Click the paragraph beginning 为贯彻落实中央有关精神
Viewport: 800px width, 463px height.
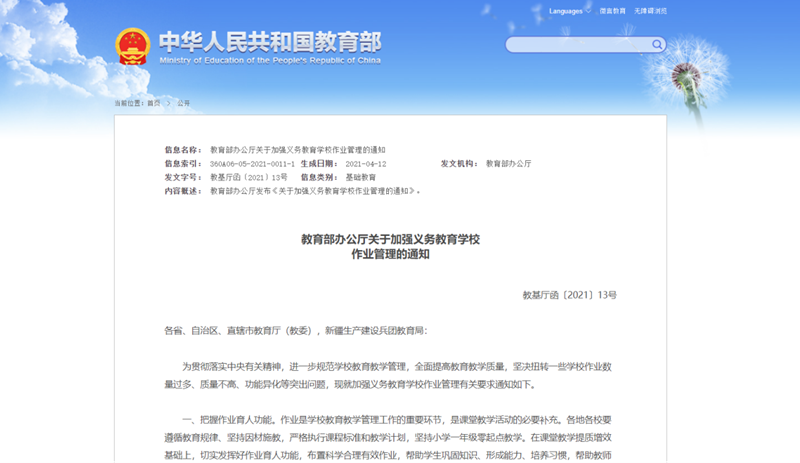point(388,376)
